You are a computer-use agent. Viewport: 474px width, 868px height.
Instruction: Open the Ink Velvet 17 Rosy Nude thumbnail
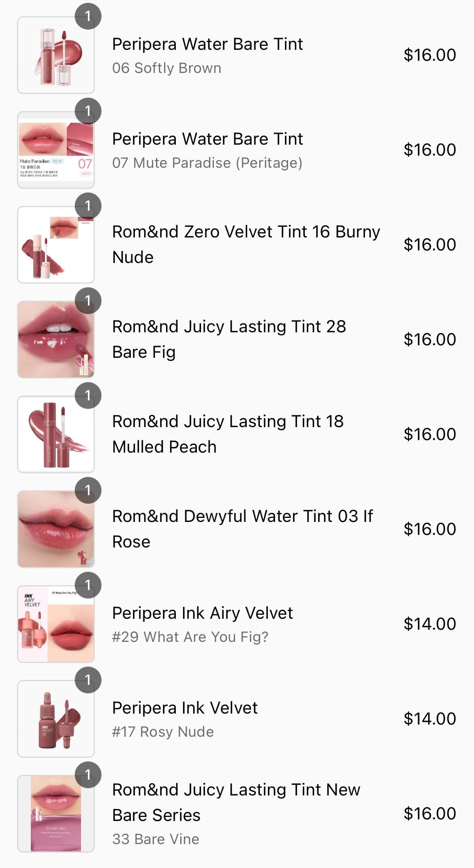click(x=56, y=719)
